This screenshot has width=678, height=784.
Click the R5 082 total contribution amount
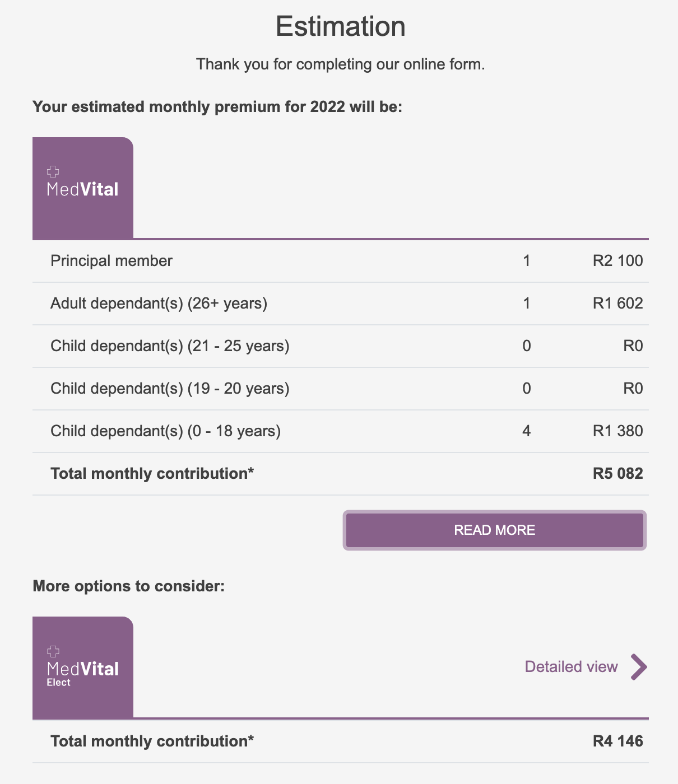[617, 474]
